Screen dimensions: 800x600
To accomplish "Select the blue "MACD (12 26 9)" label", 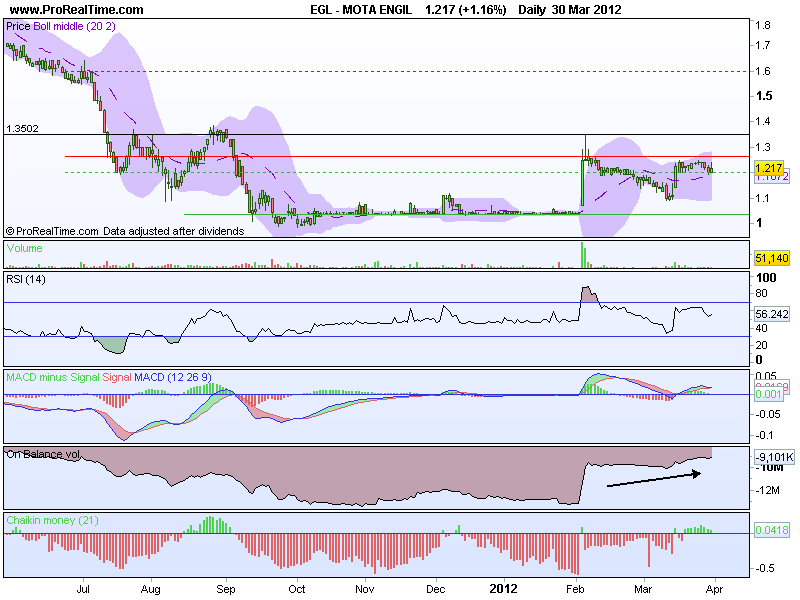I will coord(173,377).
